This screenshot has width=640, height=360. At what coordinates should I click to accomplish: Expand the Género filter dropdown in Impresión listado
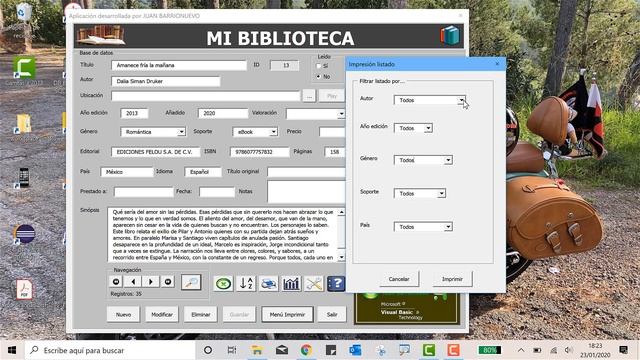(x=448, y=160)
